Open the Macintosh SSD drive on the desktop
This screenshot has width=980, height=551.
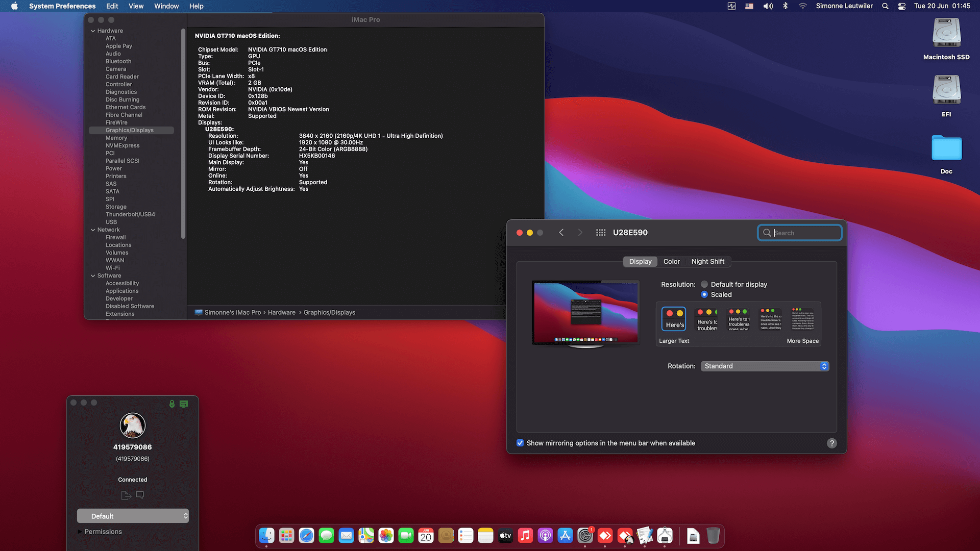[x=946, y=39]
